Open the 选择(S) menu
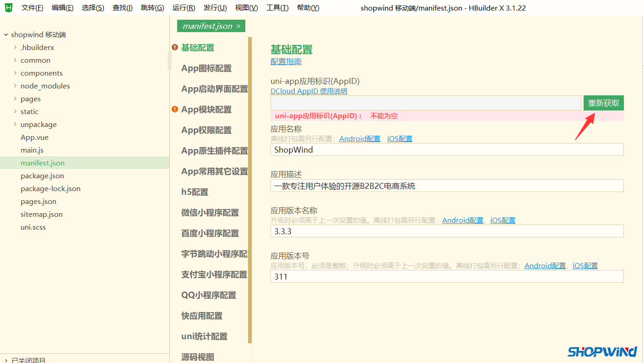The width and height of the screenshot is (644, 363). pyautogui.click(x=93, y=8)
